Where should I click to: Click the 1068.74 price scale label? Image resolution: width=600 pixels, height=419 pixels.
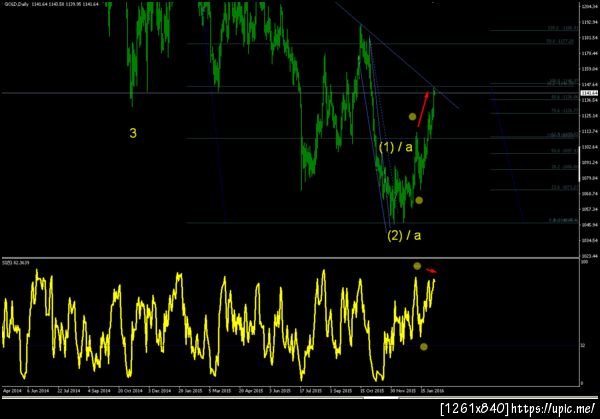pyautogui.click(x=590, y=194)
